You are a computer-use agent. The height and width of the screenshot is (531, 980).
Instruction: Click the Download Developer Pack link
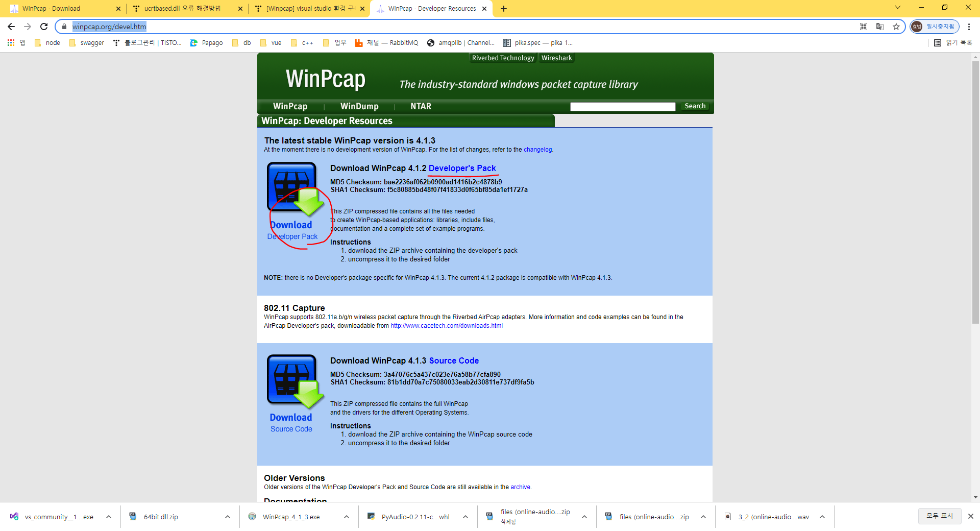292,230
